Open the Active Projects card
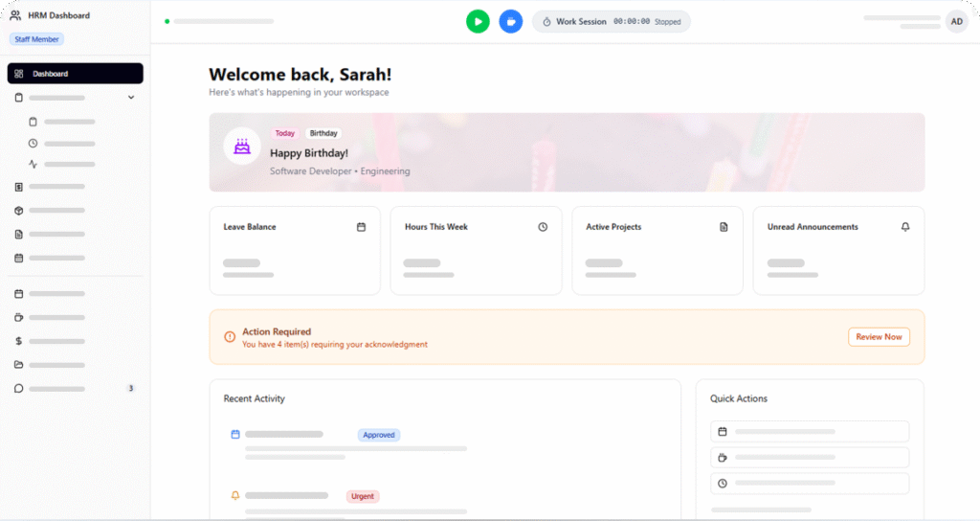Viewport: 980px width, 521px height. pos(657,250)
